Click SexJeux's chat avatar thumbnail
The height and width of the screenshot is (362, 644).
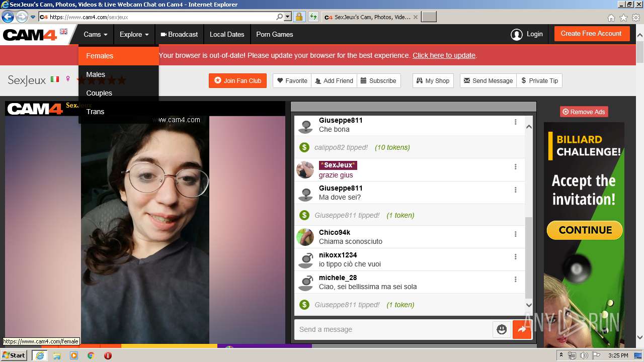pos(305,170)
